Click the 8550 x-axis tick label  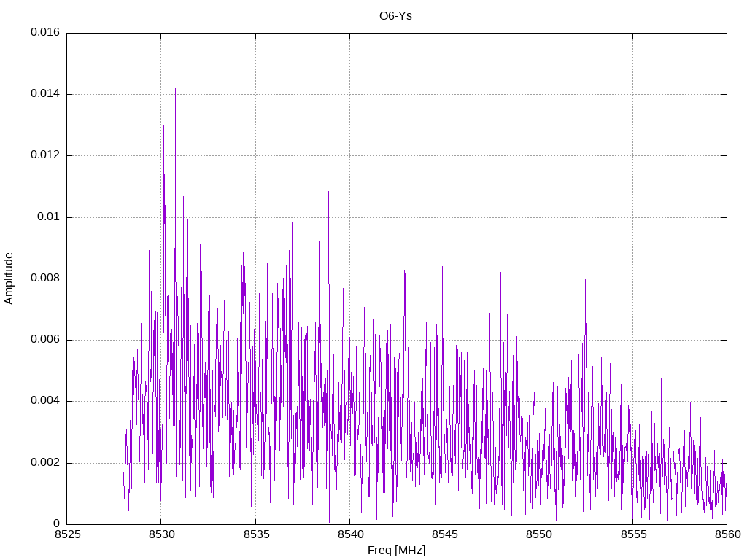click(x=538, y=534)
